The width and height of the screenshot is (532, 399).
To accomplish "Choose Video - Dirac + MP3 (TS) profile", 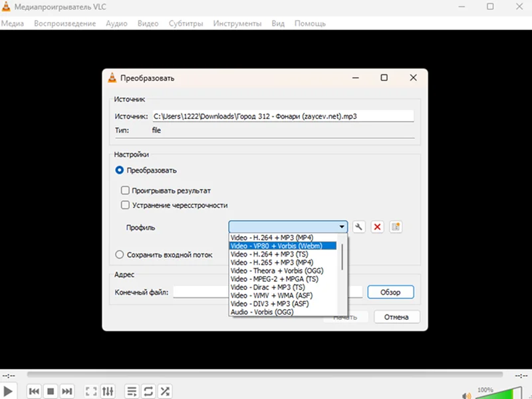I will click(283, 287).
